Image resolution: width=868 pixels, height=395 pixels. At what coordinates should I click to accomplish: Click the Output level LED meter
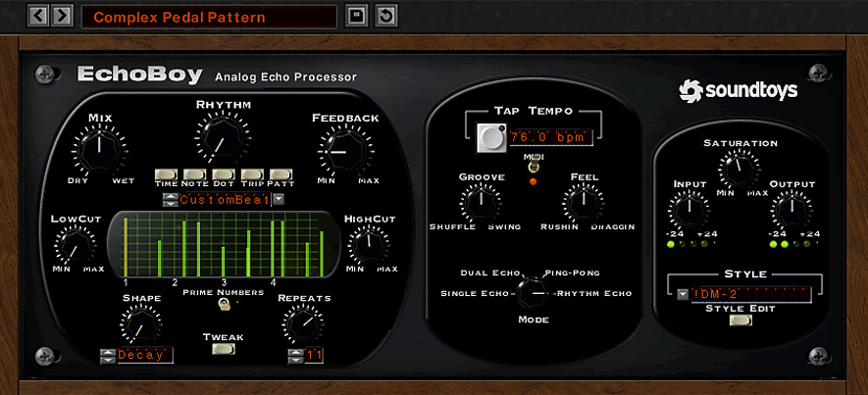tap(791, 244)
